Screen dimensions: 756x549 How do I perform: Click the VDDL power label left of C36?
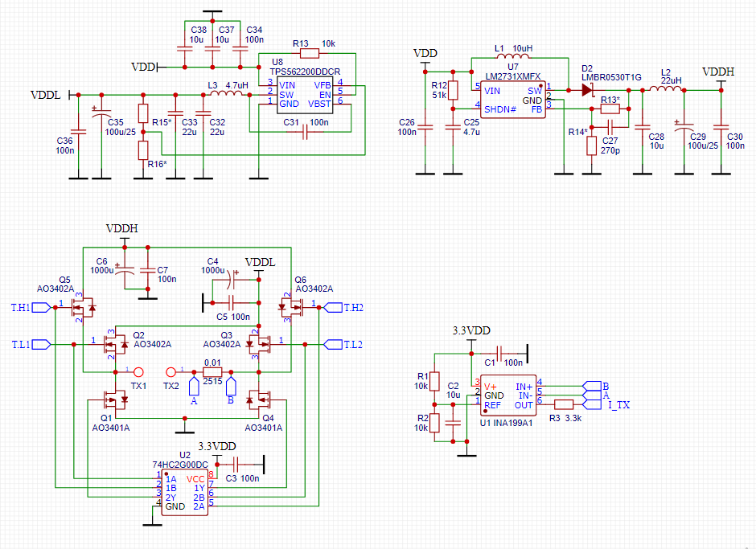46,95
